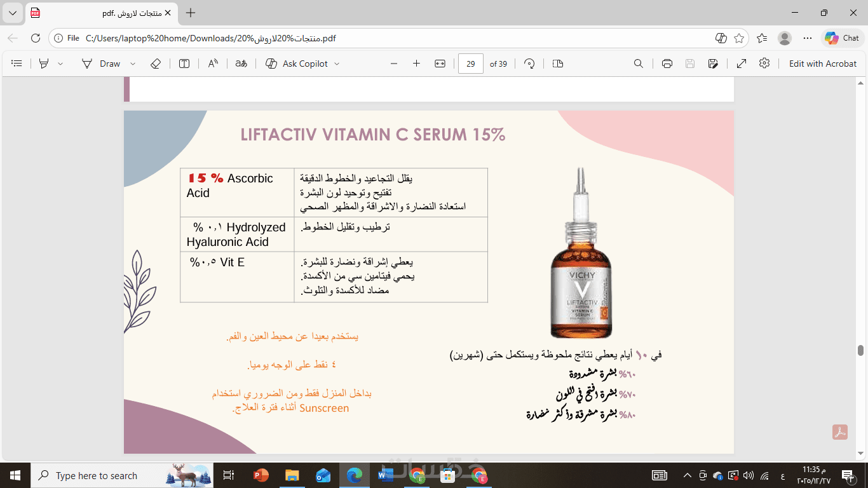
Task: Print the PDF document
Action: pyautogui.click(x=667, y=64)
